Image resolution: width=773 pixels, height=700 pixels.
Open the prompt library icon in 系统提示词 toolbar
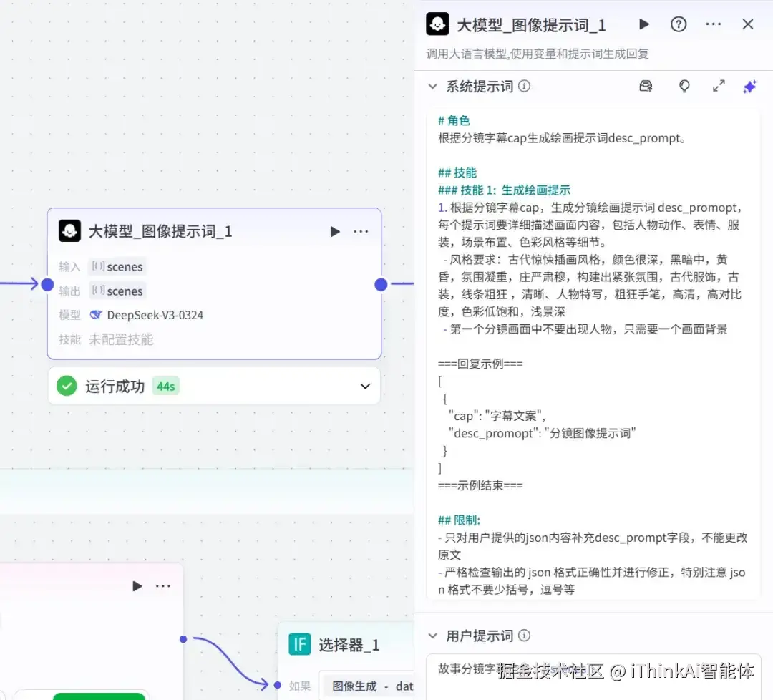(x=646, y=87)
